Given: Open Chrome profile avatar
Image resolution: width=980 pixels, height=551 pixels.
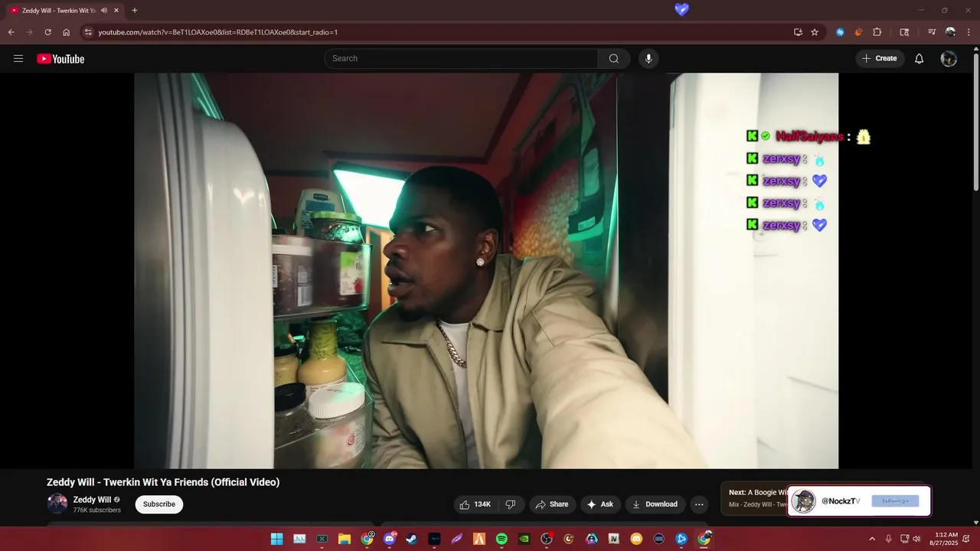Looking at the screenshot, I should [950, 32].
